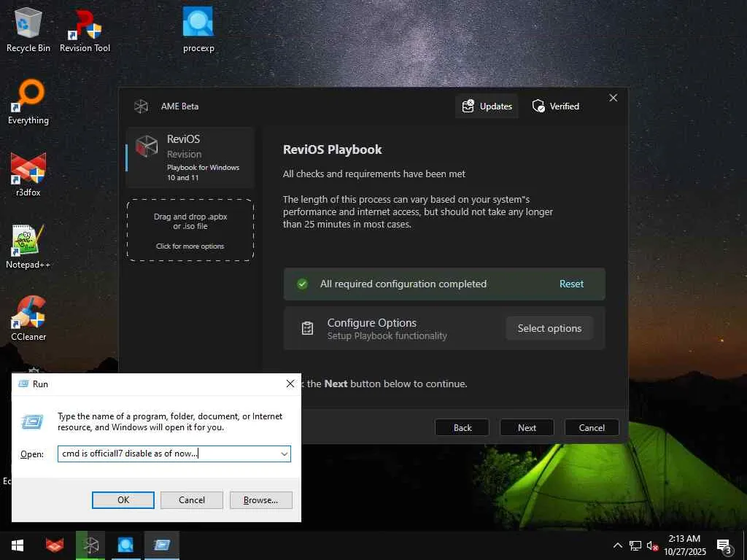Open r3dfox browser shortcut
The width and height of the screenshot is (747, 560).
pos(28,174)
